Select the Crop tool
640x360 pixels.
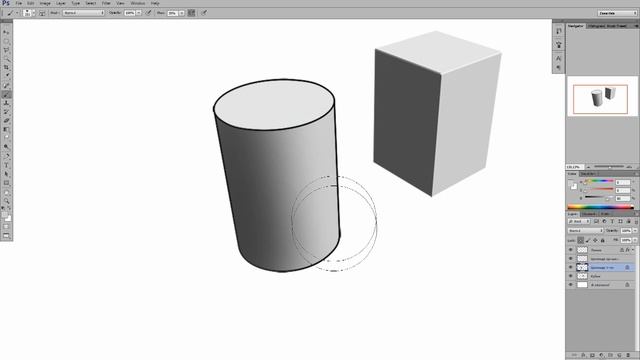tap(6, 67)
